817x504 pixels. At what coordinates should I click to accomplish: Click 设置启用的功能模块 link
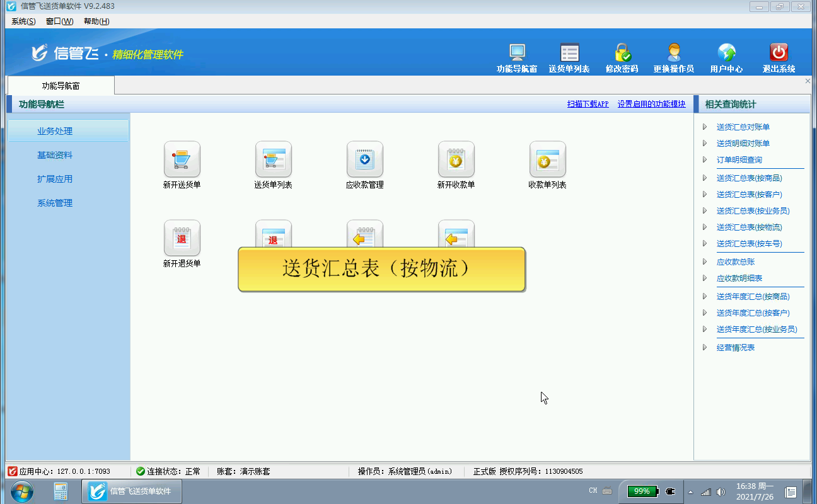click(x=651, y=104)
